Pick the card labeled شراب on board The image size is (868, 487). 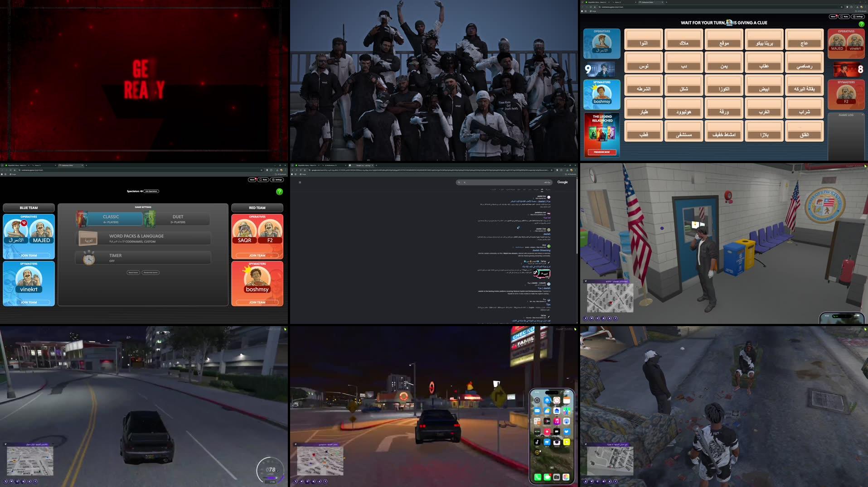point(804,108)
